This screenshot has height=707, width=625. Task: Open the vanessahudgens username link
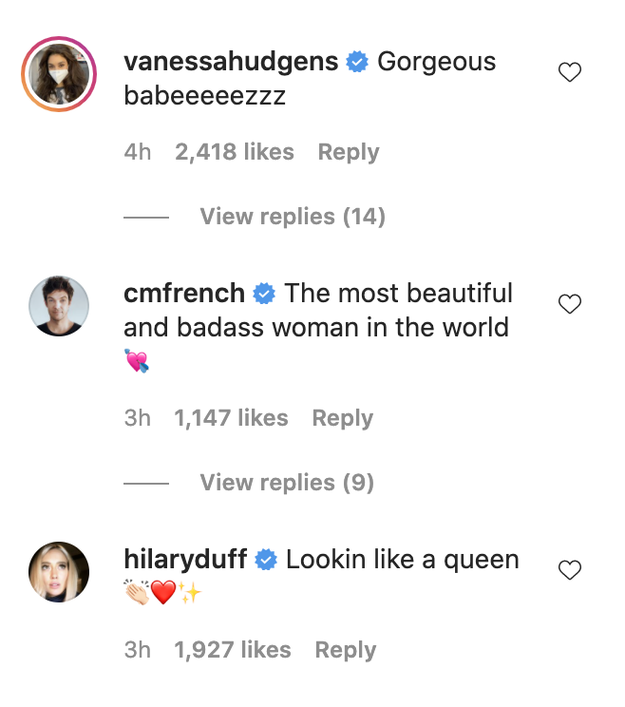click(x=231, y=62)
